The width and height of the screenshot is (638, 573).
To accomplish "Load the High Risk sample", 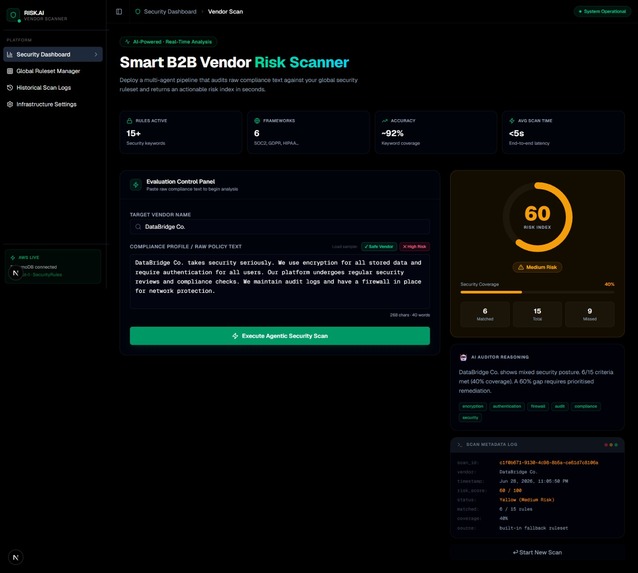I will tap(415, 247).
